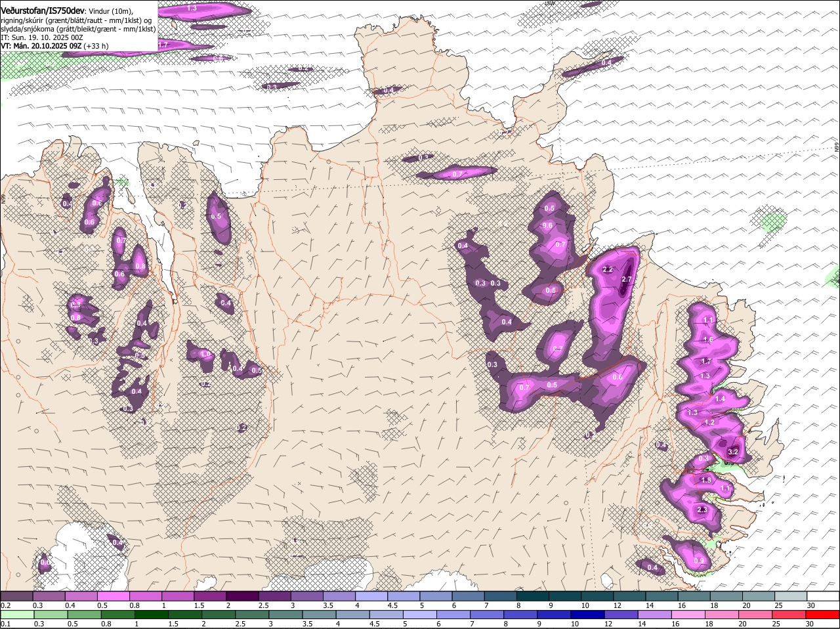840x629 pixels.
Task: Click the white 30+ snow legend swatch
Action: (x=824, y=596)
